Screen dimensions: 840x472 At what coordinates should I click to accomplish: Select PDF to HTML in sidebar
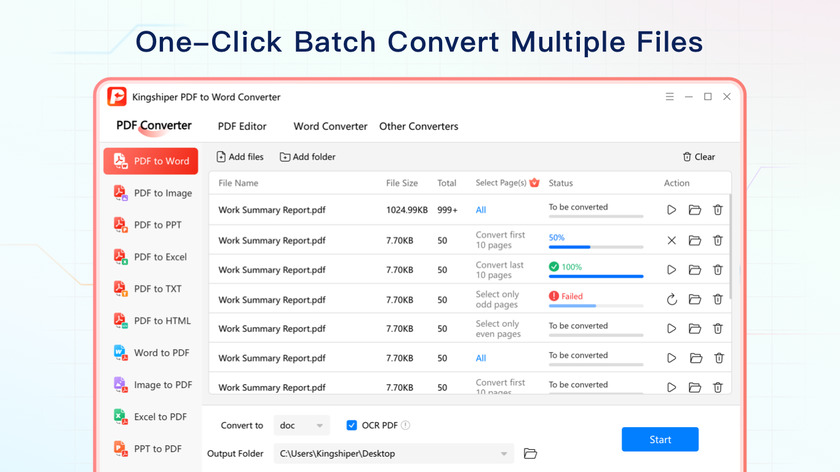point(151,321)
